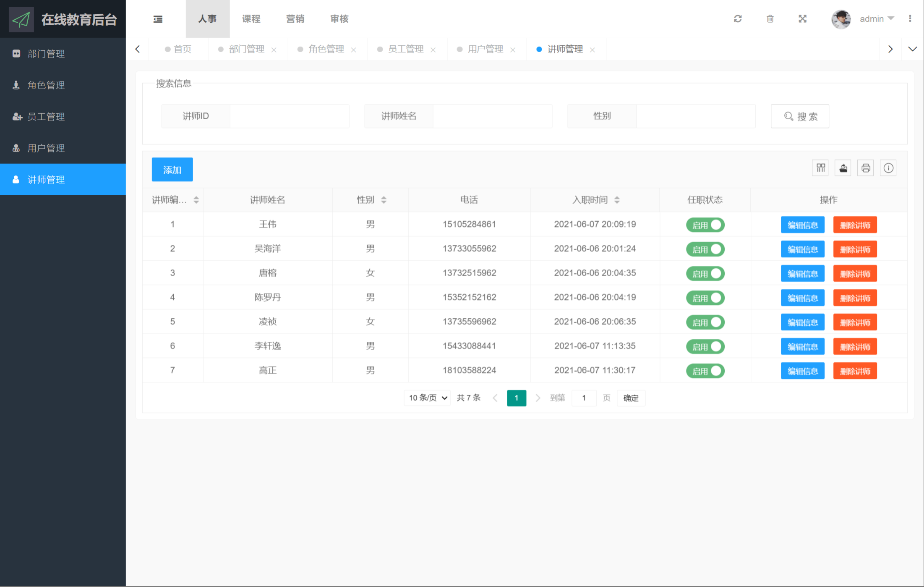Click the refresh icon in top bar
The width and height of the screenshot is (924, 587).
[x=738, y=19]
